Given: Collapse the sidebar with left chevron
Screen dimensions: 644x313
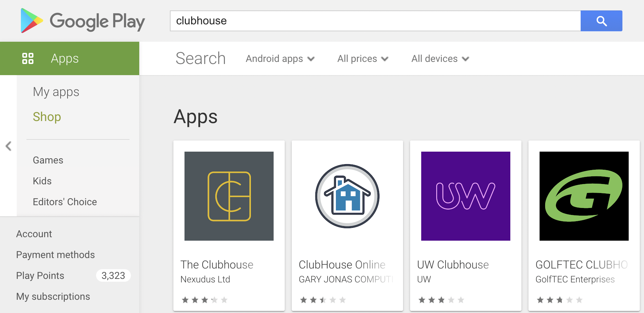Looking at the screenshot, I should point(9,146).
